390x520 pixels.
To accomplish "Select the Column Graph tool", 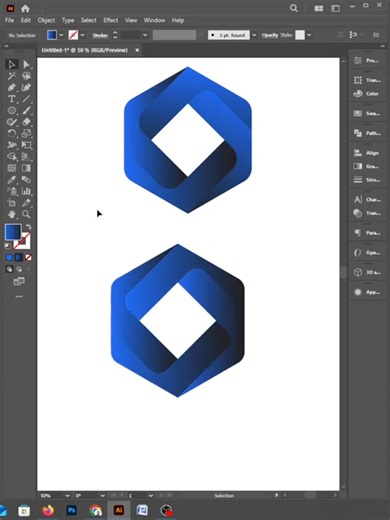I will point(26,191).
